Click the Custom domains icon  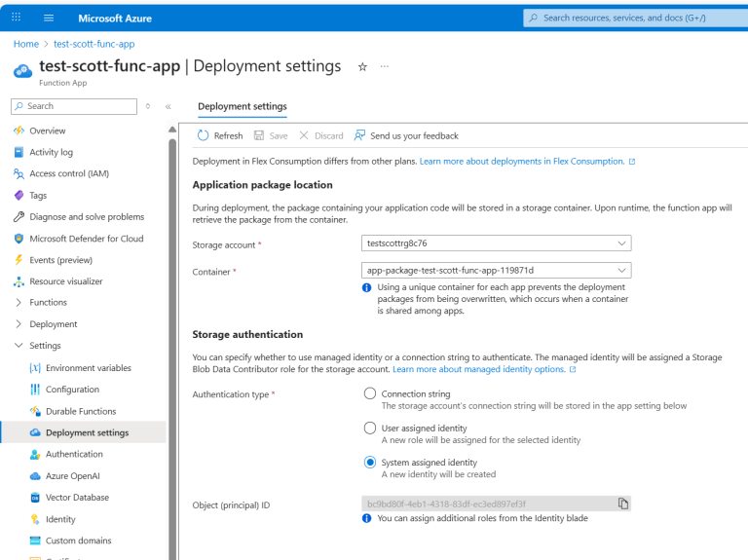tap(35, 541)
